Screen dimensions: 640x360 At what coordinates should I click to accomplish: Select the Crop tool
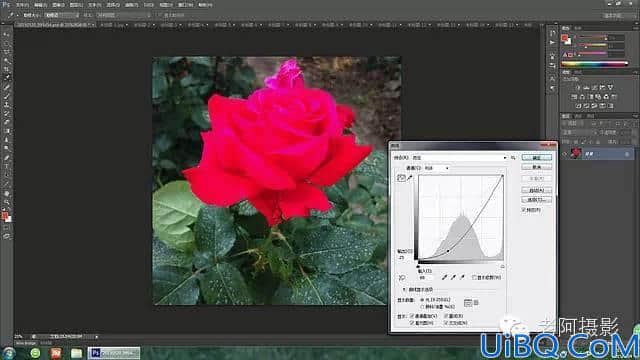(x=6, y=69)
